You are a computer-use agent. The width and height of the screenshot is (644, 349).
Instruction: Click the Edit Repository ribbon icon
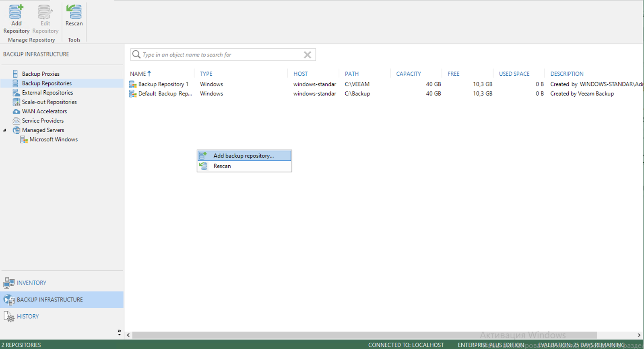click(x=45, y=12)
